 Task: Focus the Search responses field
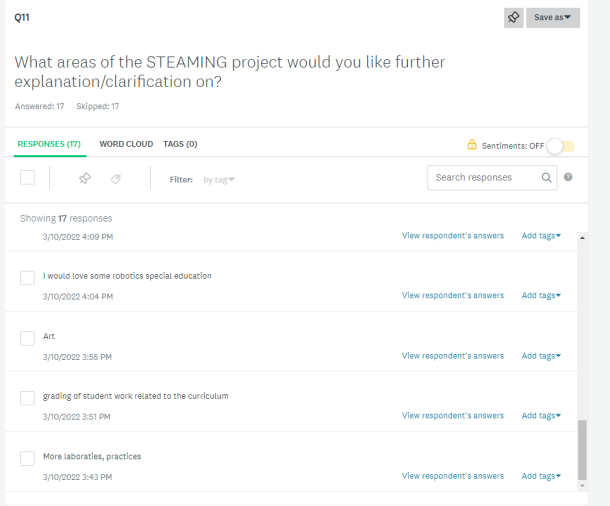point(492,178)
